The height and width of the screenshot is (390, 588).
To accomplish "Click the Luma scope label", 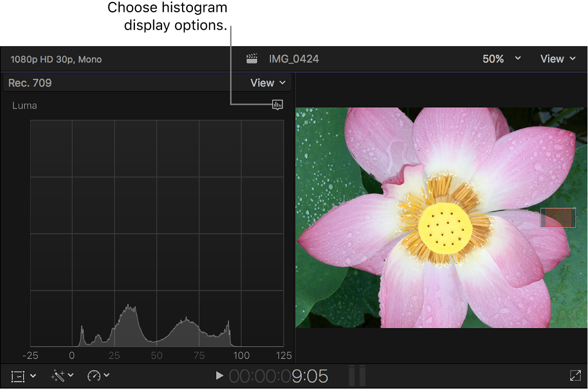I will [25, 105].
